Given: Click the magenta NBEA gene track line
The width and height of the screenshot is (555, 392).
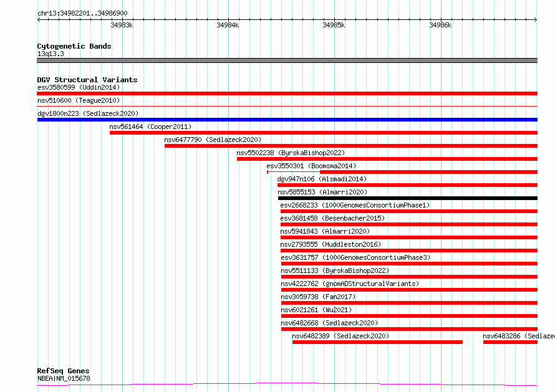Looking at the screenshot, I should 287,385.
